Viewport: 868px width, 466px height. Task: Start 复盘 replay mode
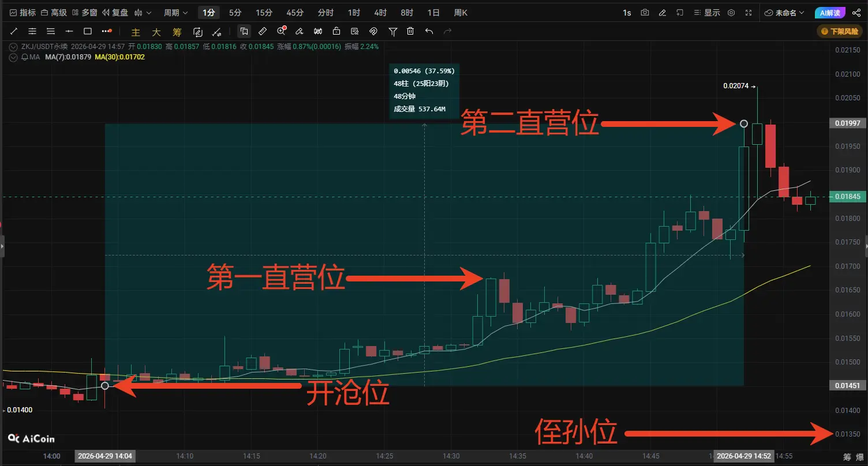point(115,13)
